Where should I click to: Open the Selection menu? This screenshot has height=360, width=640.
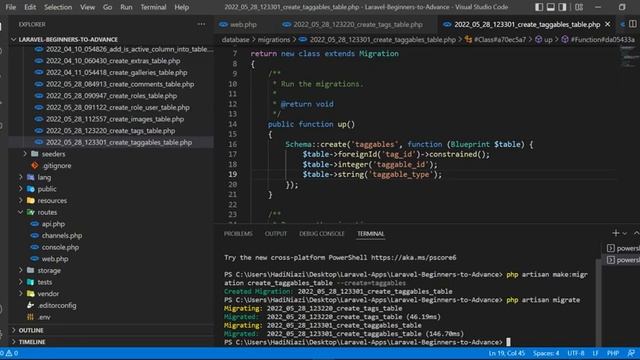pyautogui.click(x=58, y=7)
